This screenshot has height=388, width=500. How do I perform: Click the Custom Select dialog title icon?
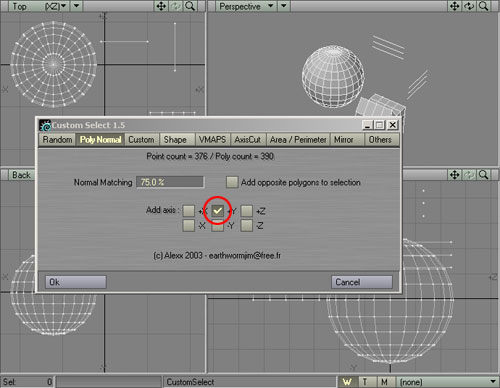[x=45, y=125]
